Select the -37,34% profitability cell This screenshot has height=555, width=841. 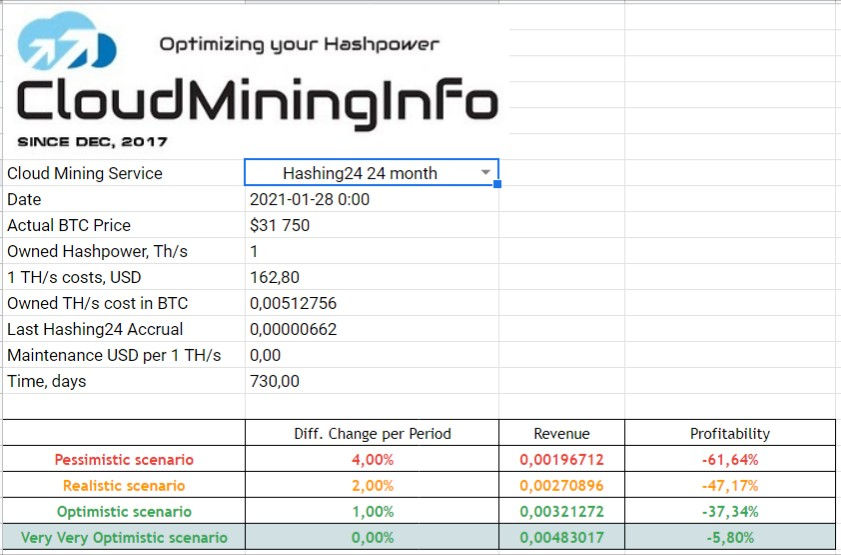click(x=730, y=512)
